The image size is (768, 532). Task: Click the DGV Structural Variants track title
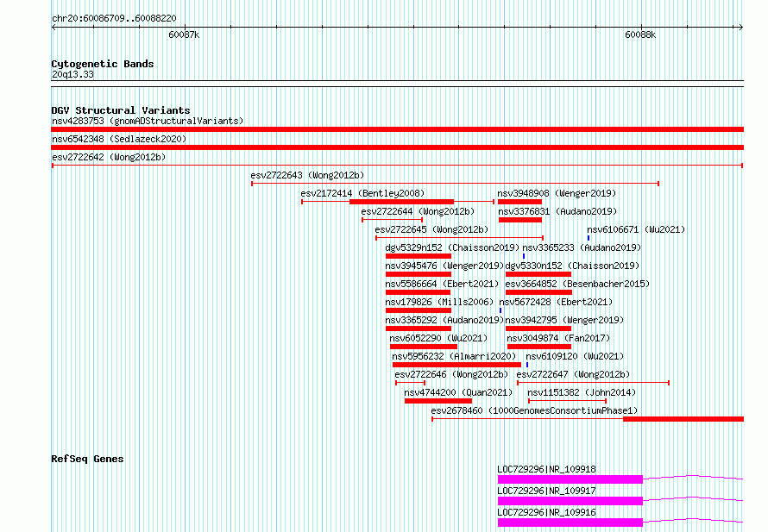(121, 110)
